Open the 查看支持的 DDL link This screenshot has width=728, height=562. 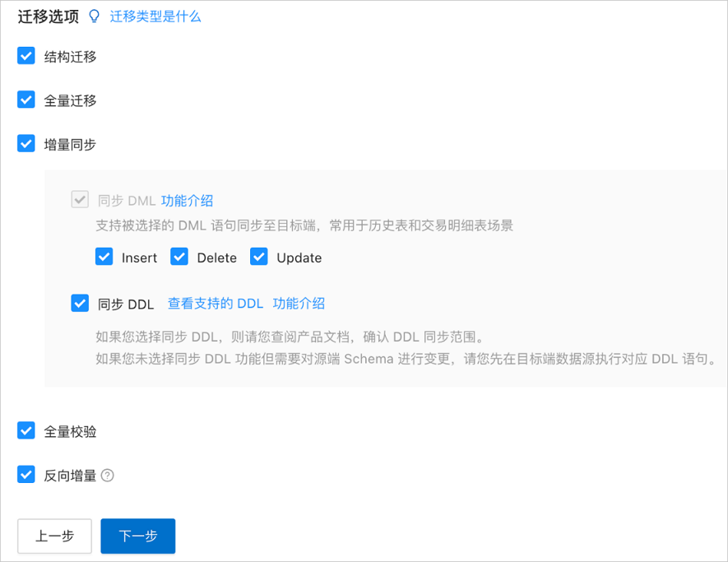coord(216,304)
